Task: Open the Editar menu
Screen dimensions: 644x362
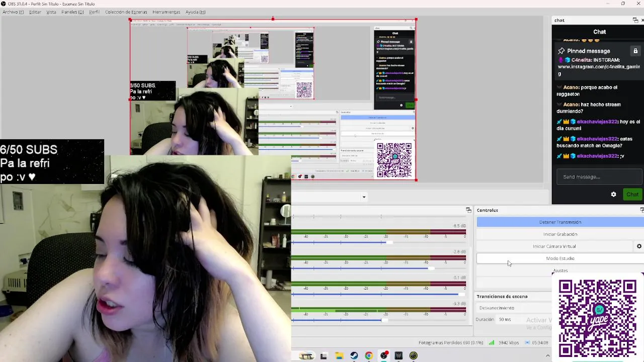Action: click(35, 12)
